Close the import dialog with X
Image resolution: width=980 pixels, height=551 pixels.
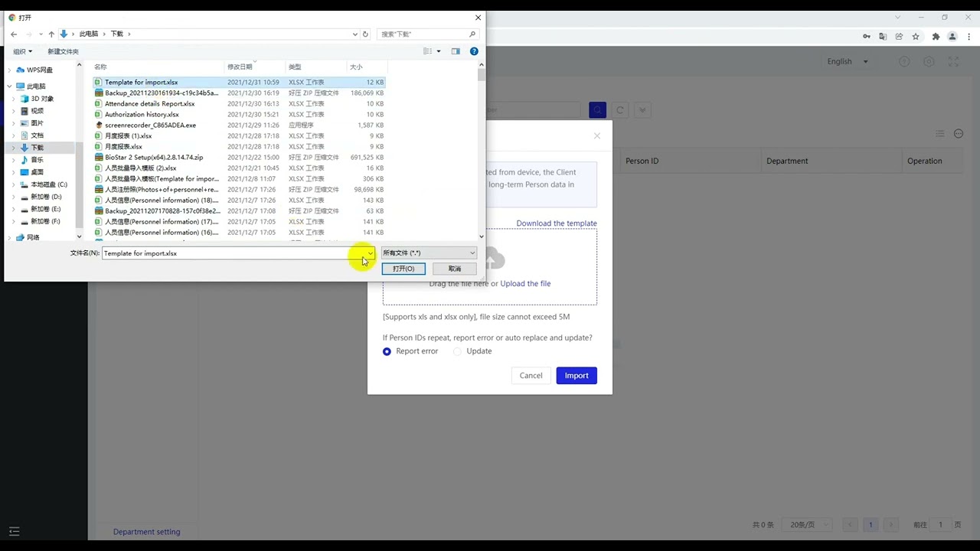[597, 136]
